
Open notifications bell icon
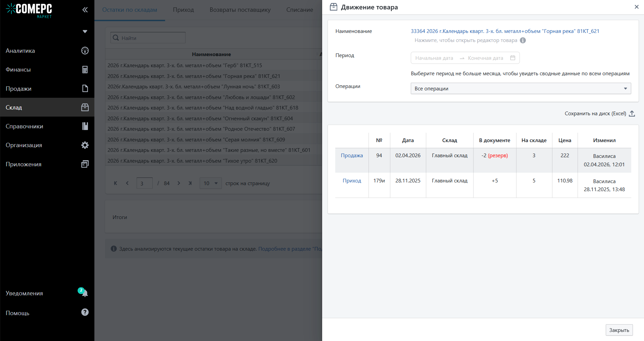point(85,293)
